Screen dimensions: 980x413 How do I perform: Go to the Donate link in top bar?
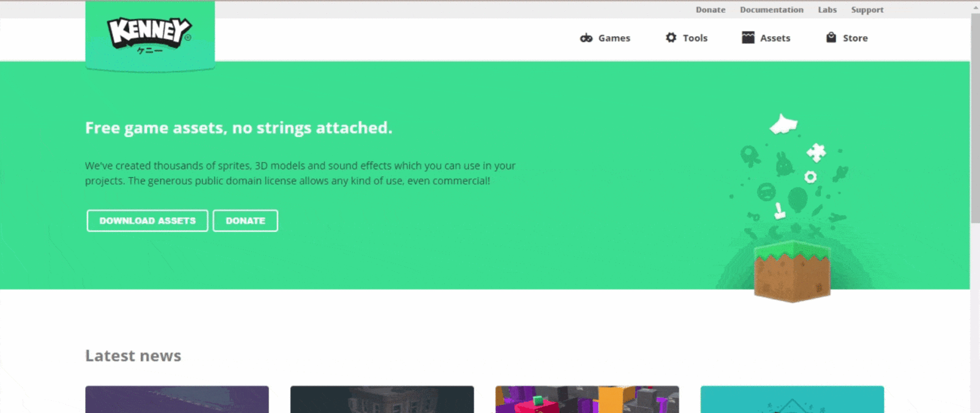point(710,10)
